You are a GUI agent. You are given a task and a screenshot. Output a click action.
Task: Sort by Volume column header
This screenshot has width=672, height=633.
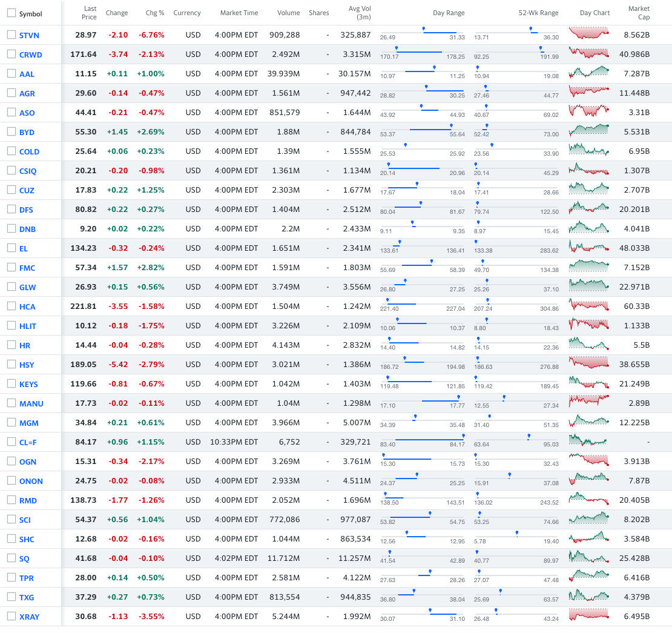[x=288, y=13]
